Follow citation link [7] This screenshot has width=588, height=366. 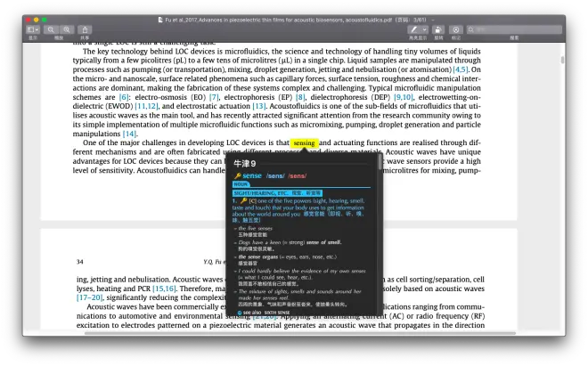click(x=214, y=97)
